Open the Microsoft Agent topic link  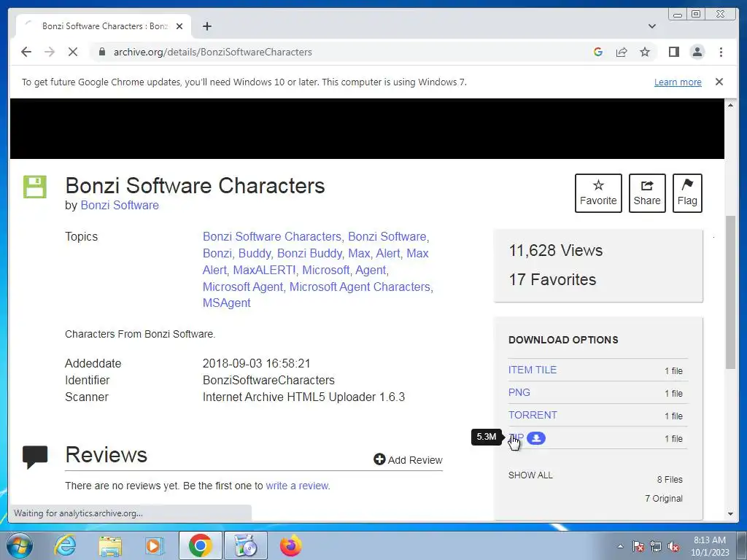click(243, 287)
